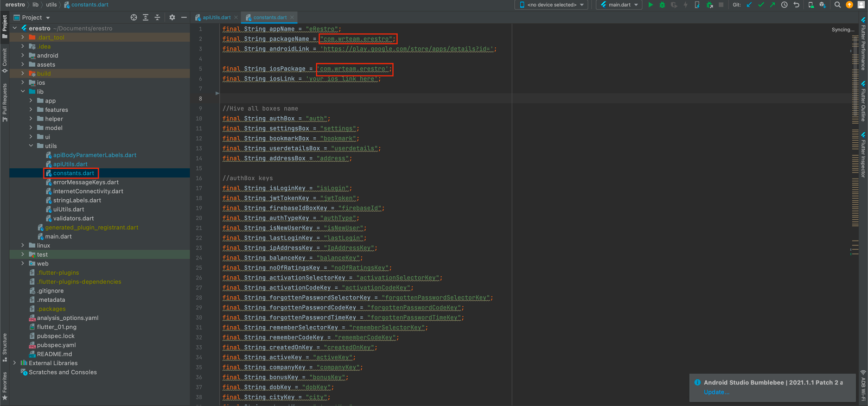Expand the android folder in the tree
Screen dimensions: 868x406
click(23, 55)
